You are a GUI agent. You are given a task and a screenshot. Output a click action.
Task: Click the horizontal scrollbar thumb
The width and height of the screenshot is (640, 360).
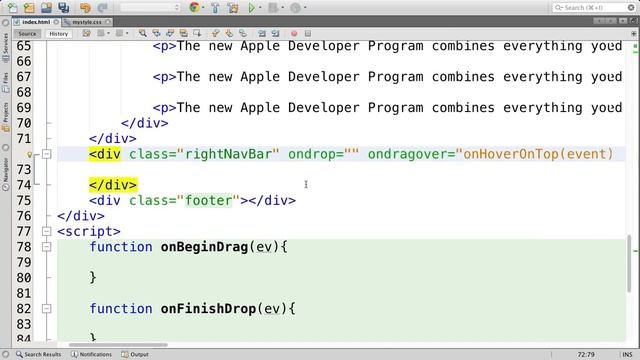118,345
